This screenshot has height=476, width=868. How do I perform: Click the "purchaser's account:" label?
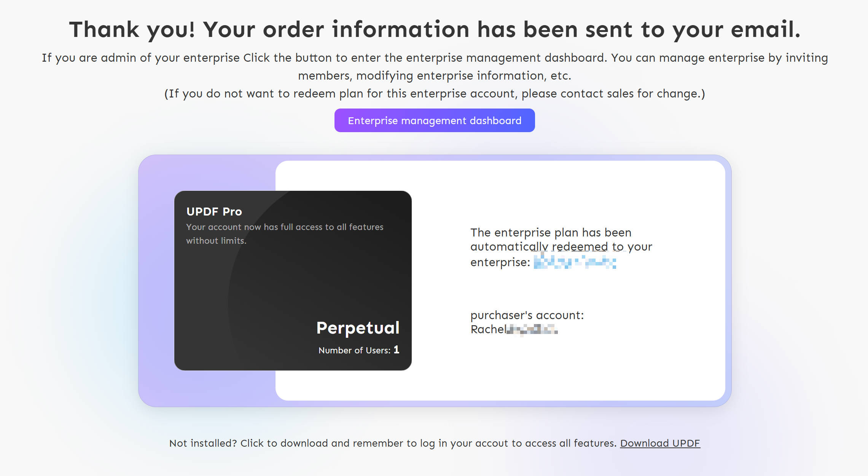point(527,315)
